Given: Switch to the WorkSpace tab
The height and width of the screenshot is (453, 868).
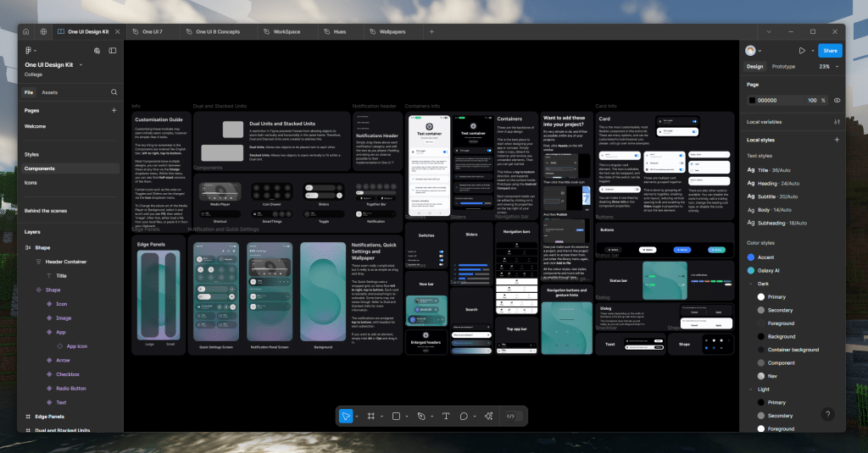Looking at the screenshot, I should (287, 31).
